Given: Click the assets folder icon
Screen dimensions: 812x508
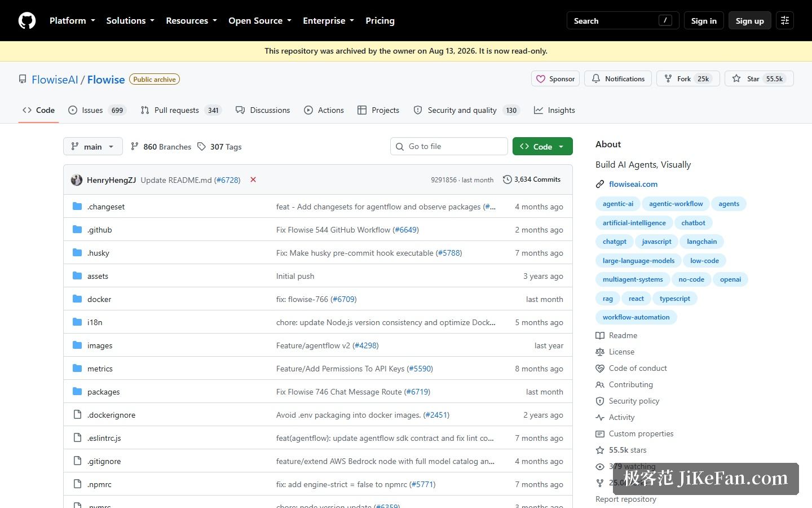Looking at the screenshot, I should pyautogui.click(x=77, y=276).
